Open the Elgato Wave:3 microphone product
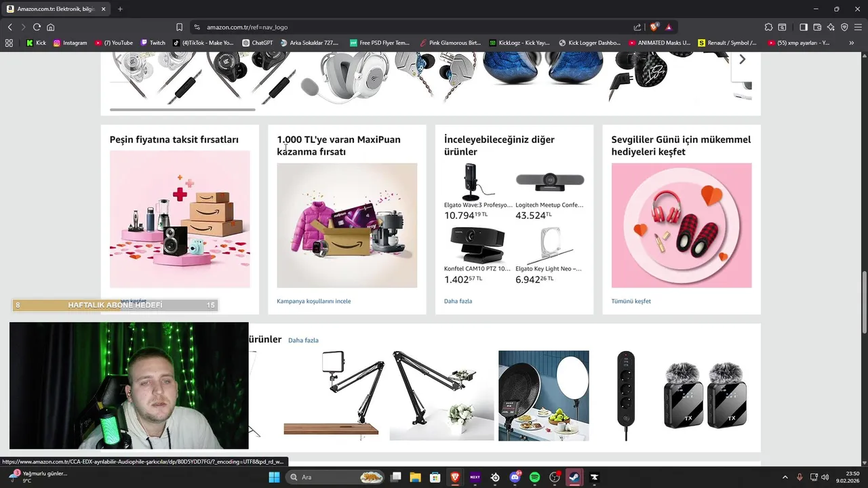 [478, 181]
